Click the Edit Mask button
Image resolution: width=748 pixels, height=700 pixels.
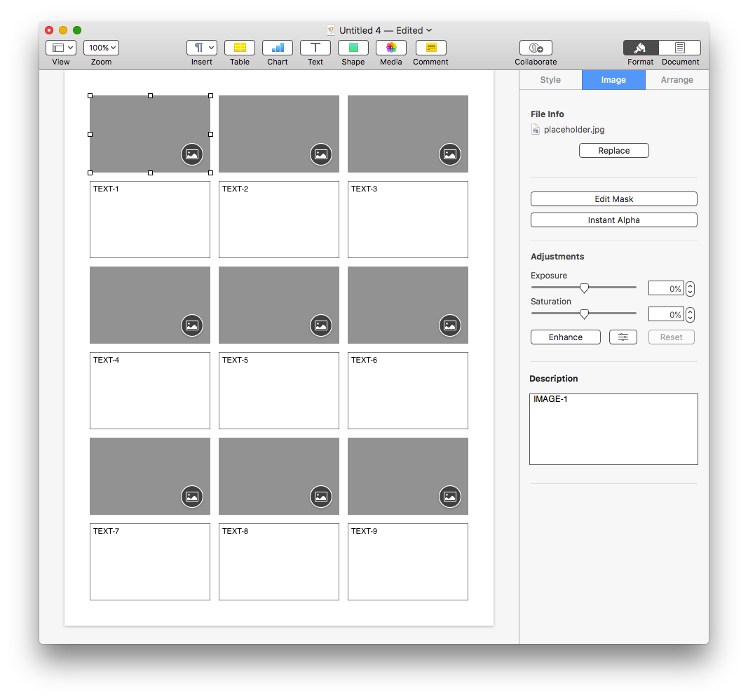[x=614, y=199]
